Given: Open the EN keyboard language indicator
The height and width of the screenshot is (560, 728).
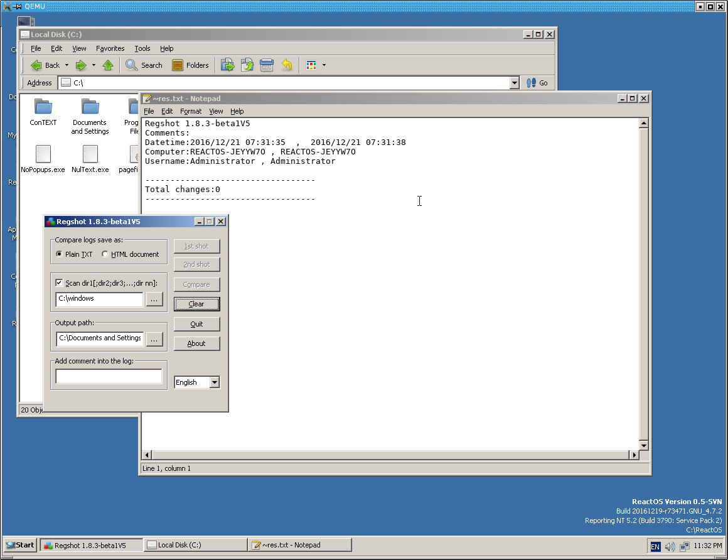Looking at the screenshot, I should [x=655, y=547].
